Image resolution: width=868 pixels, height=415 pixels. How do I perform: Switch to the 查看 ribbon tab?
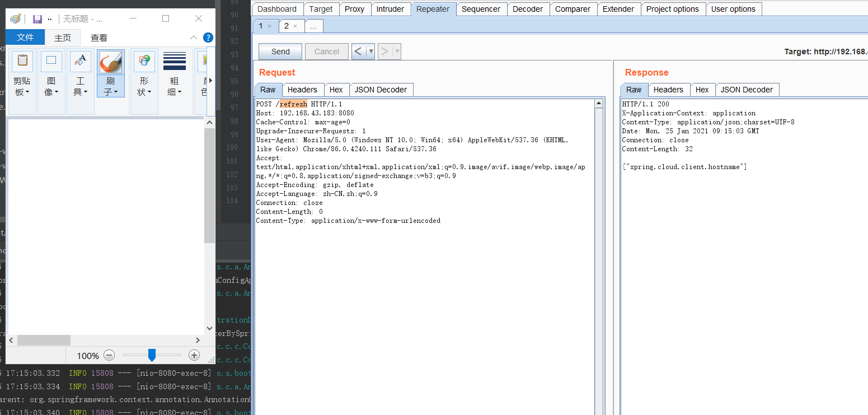(x=99, y=38)
